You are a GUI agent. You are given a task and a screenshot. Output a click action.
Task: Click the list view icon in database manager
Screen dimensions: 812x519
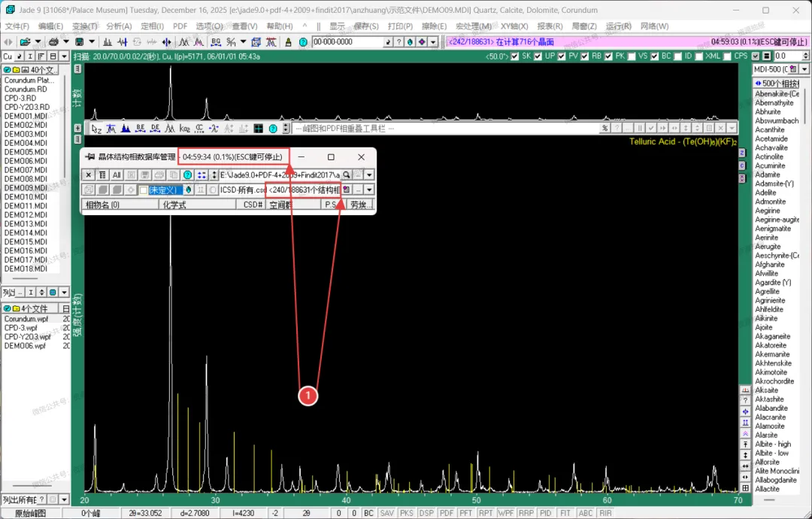point(102,175)
